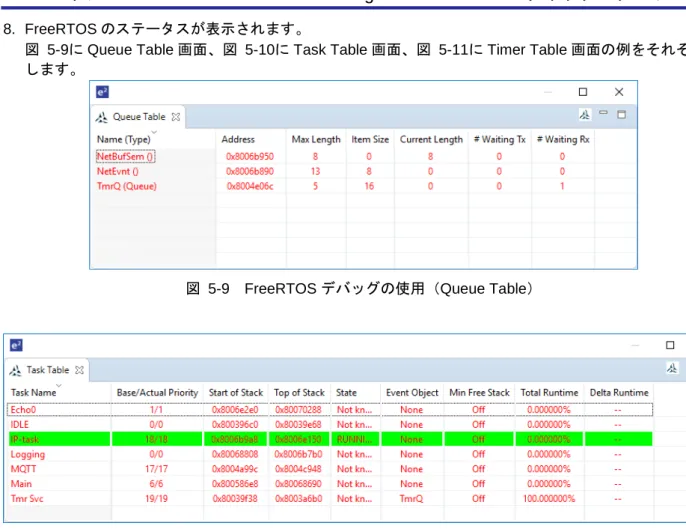Click address 0x8006b950
Viewport: 686px width, 529px height.
pos(250,157)
